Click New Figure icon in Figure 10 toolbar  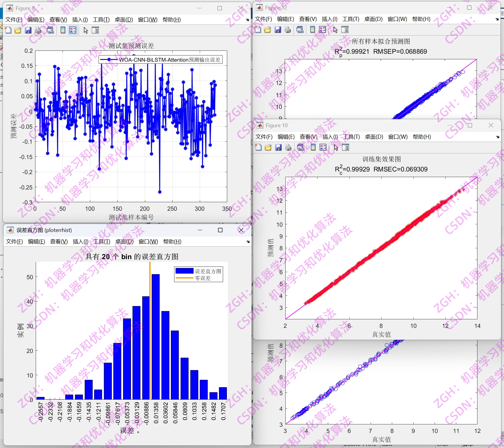[x=258, y=147]
